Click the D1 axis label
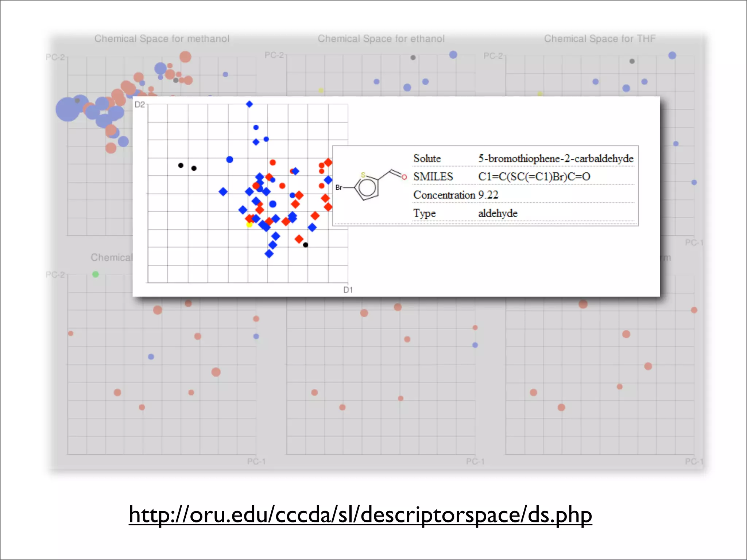Screen dimensions: 747x560 348,290
